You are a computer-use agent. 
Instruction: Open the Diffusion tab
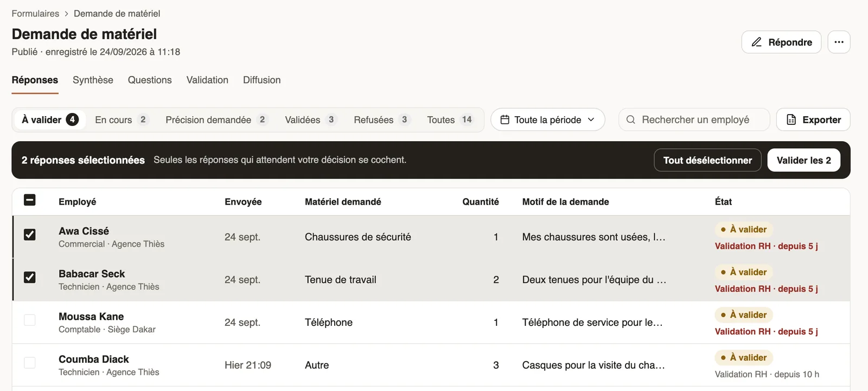click(262, 80)
